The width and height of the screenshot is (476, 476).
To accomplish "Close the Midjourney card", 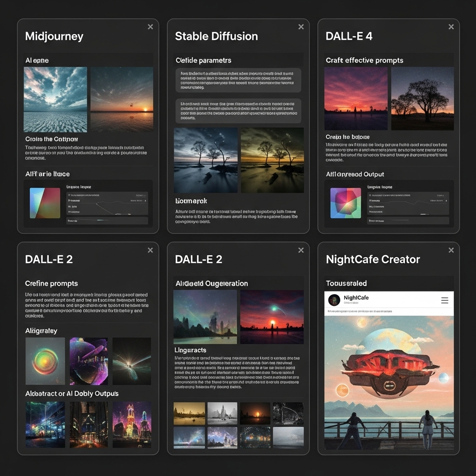I will tap(150, 26).
